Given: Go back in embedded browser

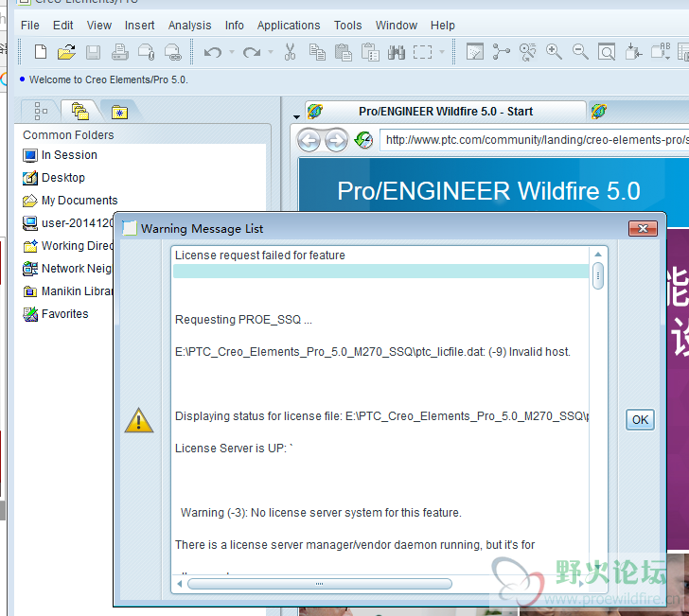Looking at the screenshot, I should [x=309, y=141].
